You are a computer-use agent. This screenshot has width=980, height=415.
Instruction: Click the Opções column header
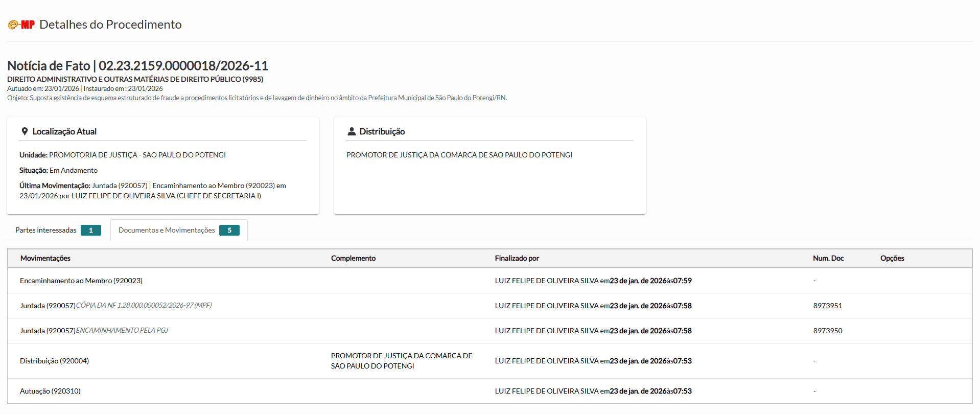[x=892, y=259]
